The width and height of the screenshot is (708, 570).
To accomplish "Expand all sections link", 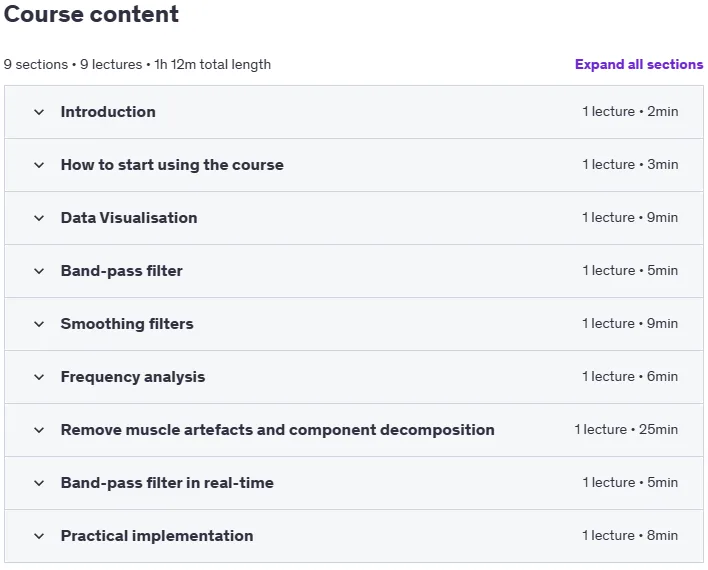I will click(x=639, y=64).
